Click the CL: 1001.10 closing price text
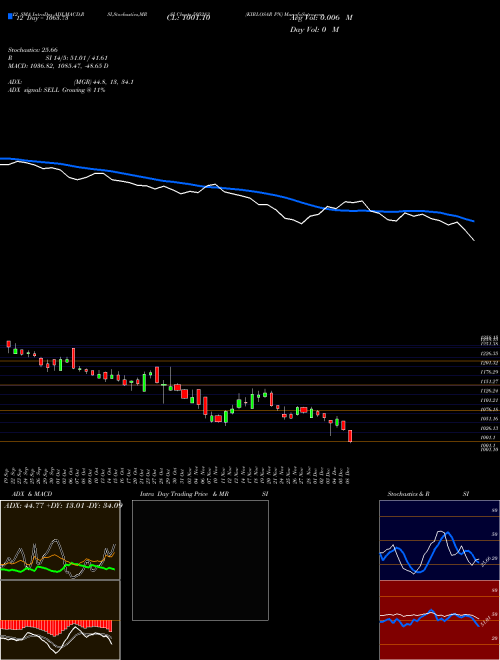Screen dimensions: 500x660 [188, 18]
